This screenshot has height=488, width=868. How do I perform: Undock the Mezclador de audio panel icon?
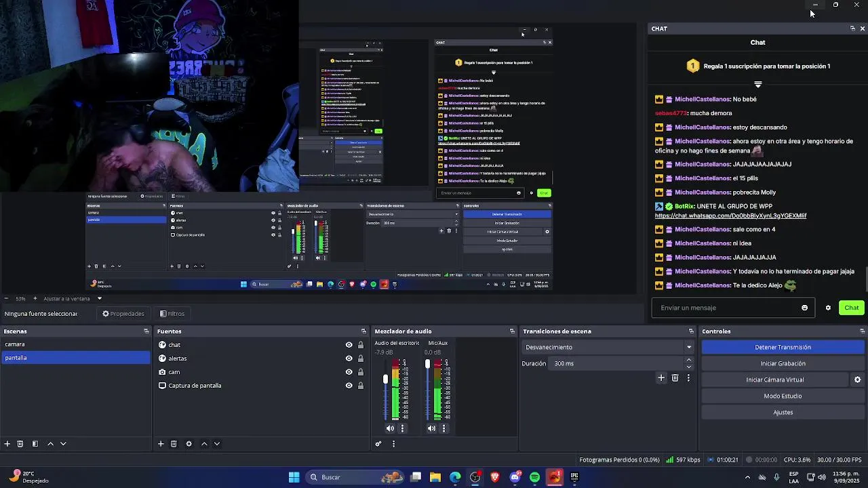[512, 331]
